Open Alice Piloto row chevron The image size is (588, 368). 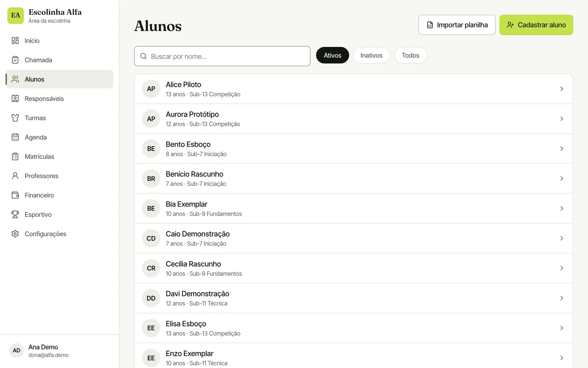(562, 89)
